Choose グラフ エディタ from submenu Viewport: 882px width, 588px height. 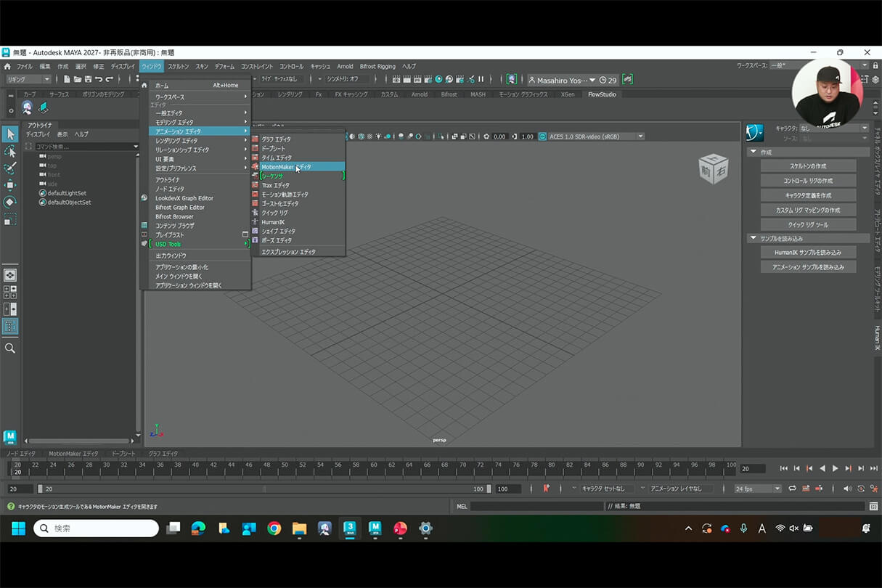(298, 139)
